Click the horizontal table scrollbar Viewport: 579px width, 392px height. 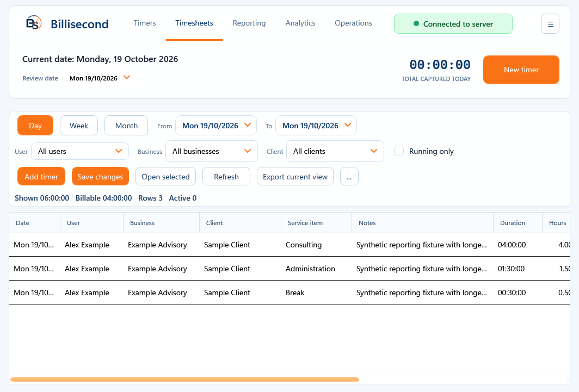click(184, 379)
